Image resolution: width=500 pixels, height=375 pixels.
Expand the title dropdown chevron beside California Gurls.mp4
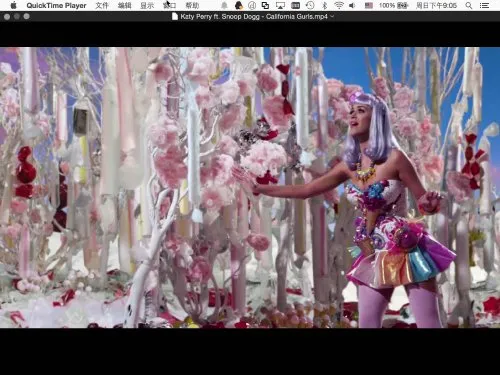click(332, 16)
